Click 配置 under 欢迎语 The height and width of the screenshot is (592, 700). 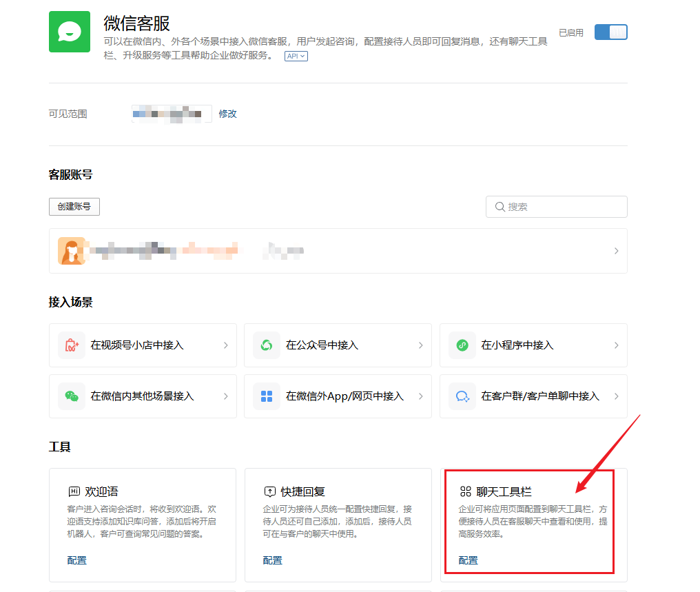[76, 560]
